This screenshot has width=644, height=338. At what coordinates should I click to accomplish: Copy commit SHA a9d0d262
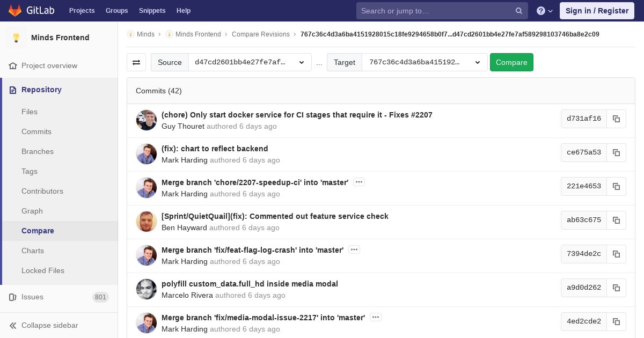(616, 288)
